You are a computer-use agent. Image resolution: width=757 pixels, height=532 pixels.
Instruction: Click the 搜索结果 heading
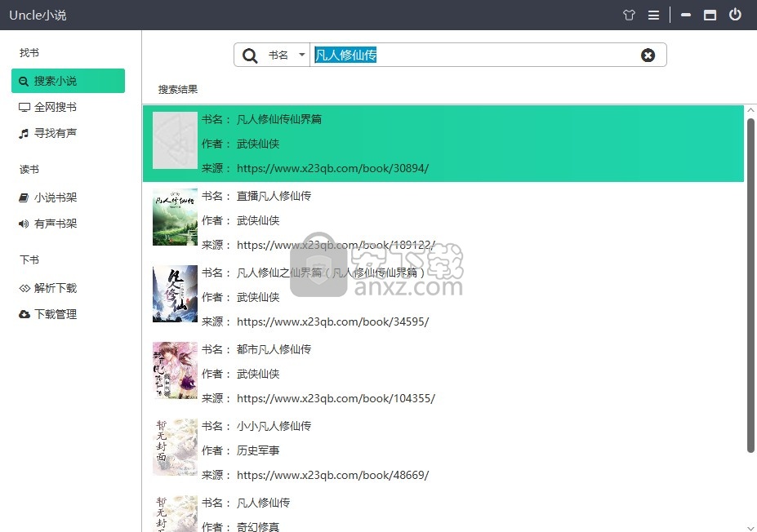[x=178, y=89]
